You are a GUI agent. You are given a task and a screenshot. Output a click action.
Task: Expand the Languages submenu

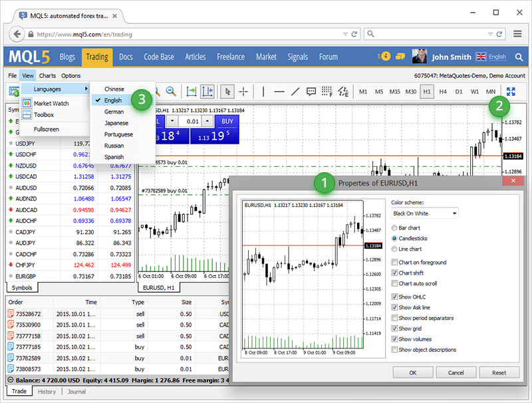pyautogui.click(x=47, y=88)
